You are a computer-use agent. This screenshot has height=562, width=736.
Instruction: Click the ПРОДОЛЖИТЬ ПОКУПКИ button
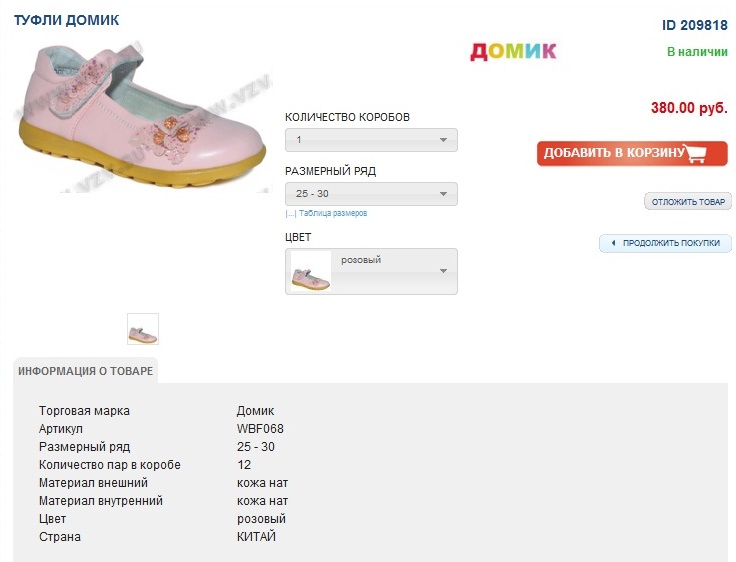666,243
